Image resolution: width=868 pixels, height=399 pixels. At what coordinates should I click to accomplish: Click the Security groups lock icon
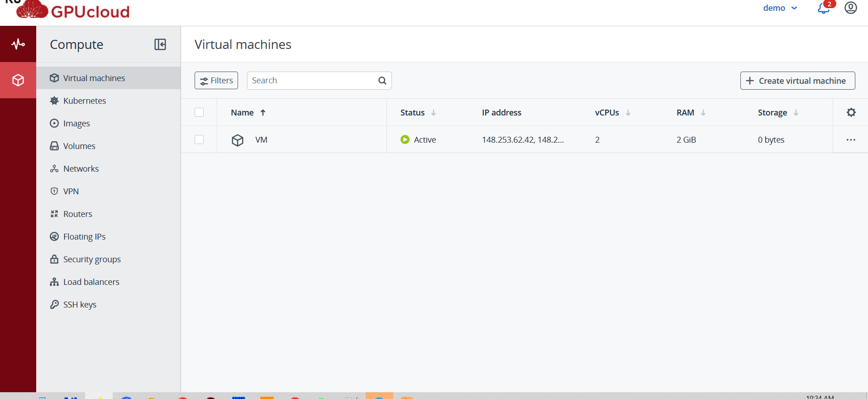point(54,259)
